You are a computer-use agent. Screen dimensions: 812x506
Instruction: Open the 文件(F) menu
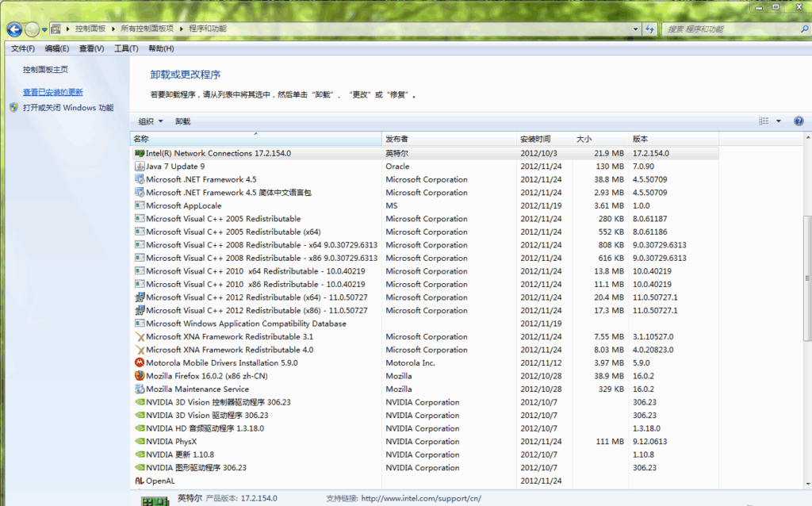coord(23,48)
